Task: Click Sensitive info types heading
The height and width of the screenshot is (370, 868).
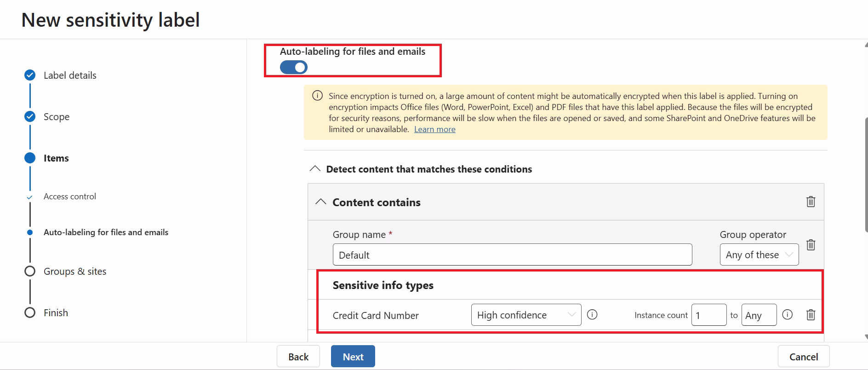Action: click(383, 285)
